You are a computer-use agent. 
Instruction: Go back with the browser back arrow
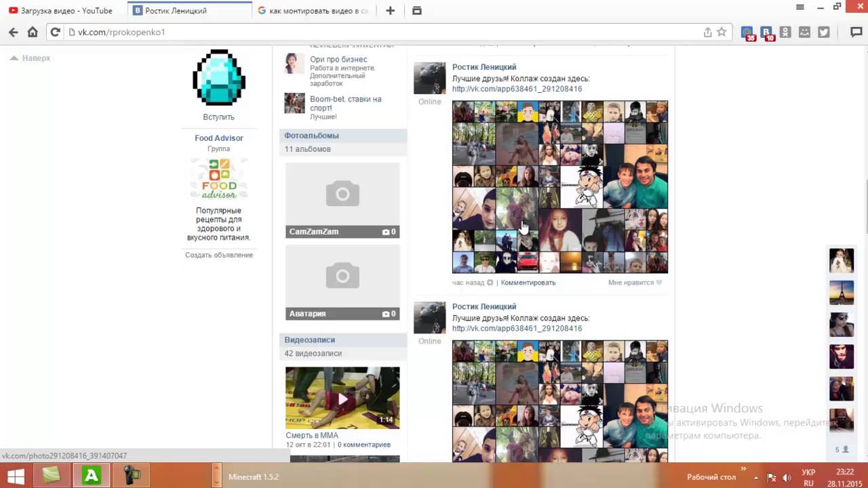pyautogui.click(x=13, y=32)
